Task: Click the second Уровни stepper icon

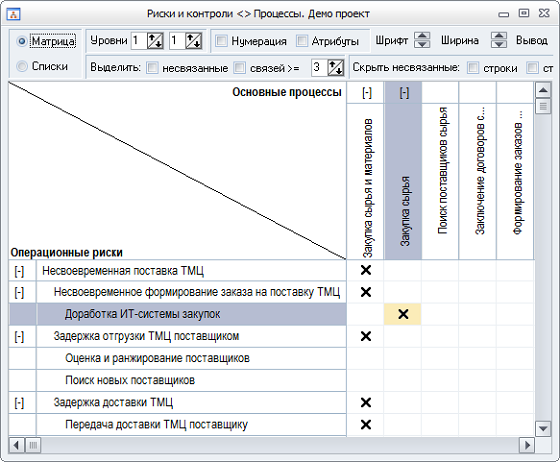Action: (x=194, y=41)
